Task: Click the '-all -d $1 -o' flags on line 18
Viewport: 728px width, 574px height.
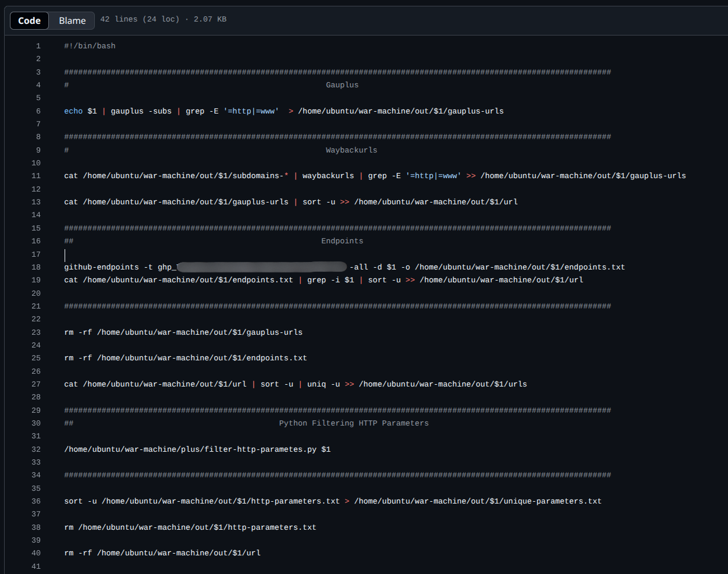Action: click(380, 267)
